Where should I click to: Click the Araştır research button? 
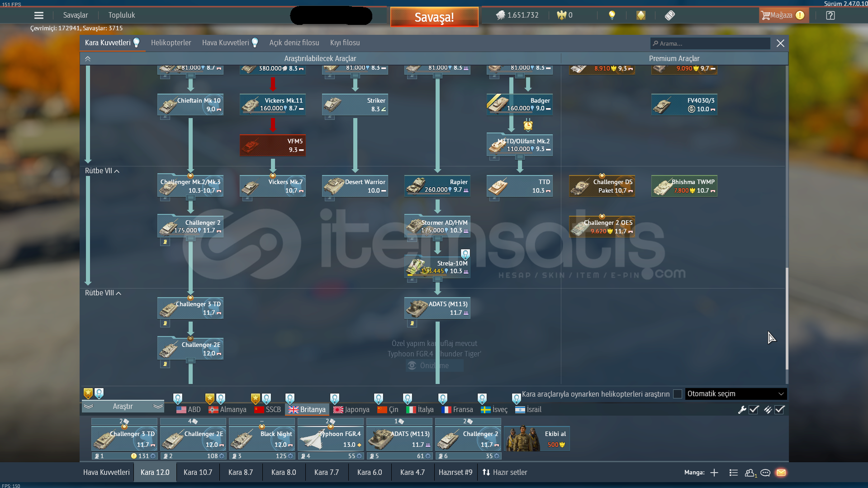(123, 406)
